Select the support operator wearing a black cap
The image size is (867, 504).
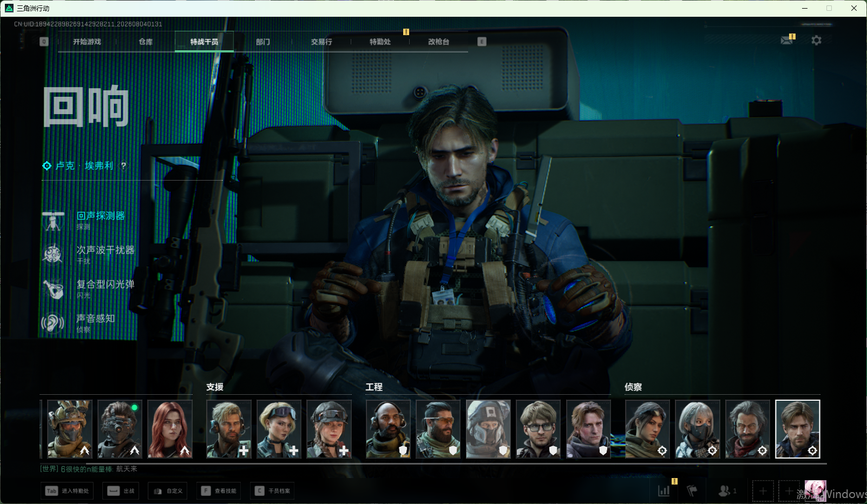[x=329, y=429]
